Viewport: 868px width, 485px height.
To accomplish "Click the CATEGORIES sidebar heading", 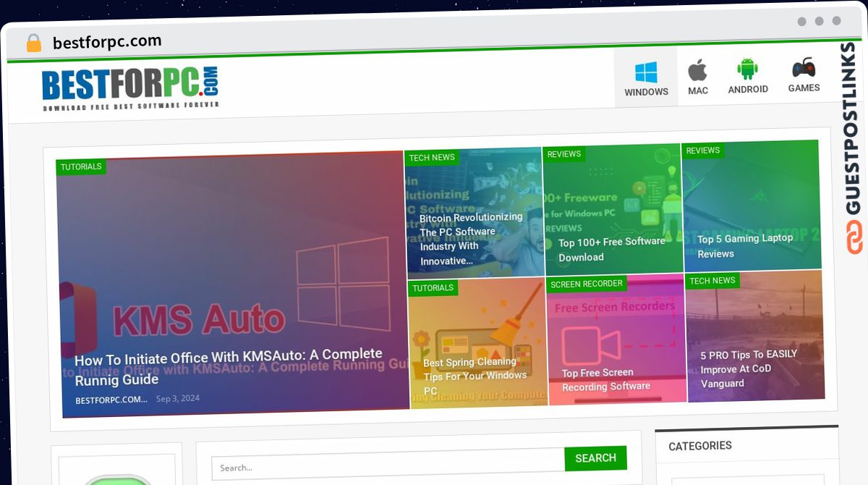I will 700,447.
